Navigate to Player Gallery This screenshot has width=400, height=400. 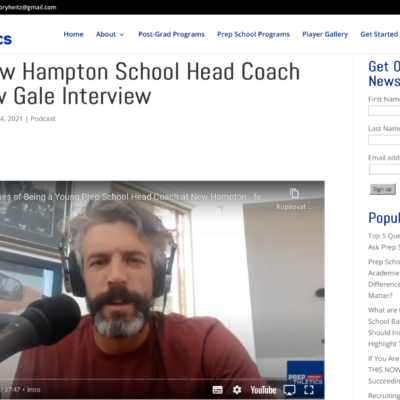[x=325, y=34]
